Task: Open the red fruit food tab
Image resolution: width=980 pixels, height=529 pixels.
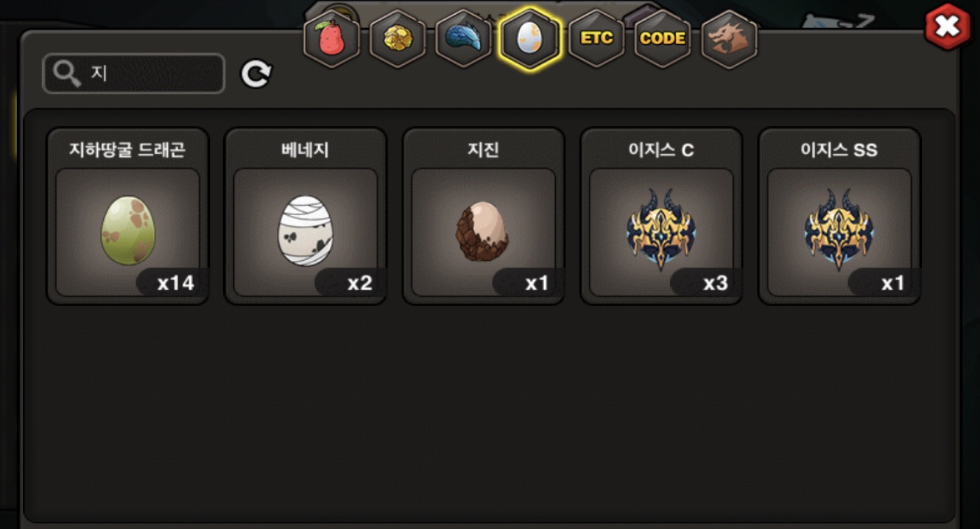Action: 332,38
